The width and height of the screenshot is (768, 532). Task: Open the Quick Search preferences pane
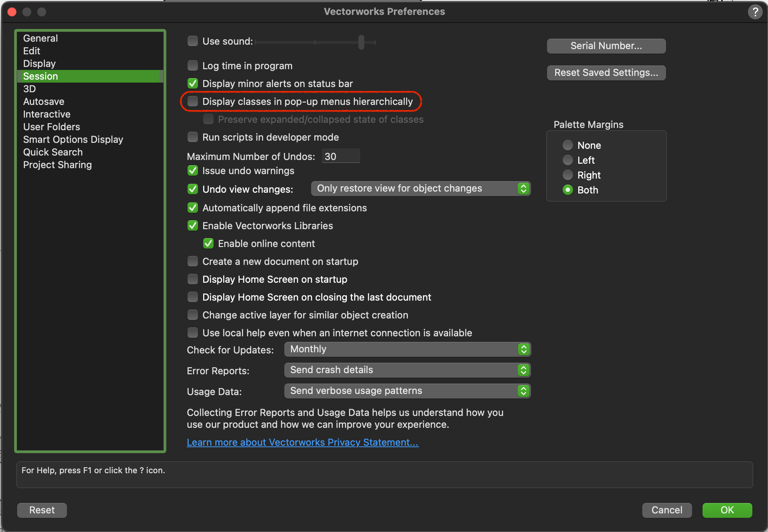pyautogui.click(x=53, y=152)
